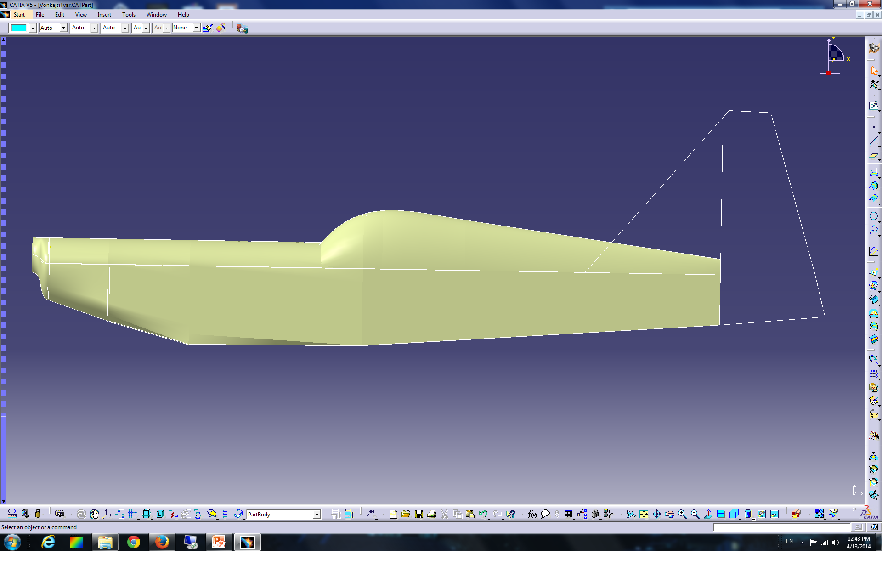Image resolution: width=882 pixels, height=588 pixels.
Task: Open the Insert menu
Action: [104, 15]
